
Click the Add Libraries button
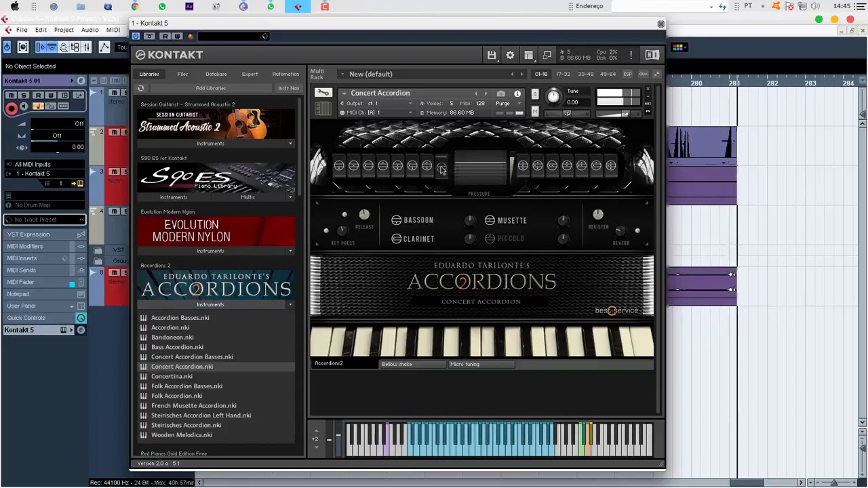coord(211,88)
